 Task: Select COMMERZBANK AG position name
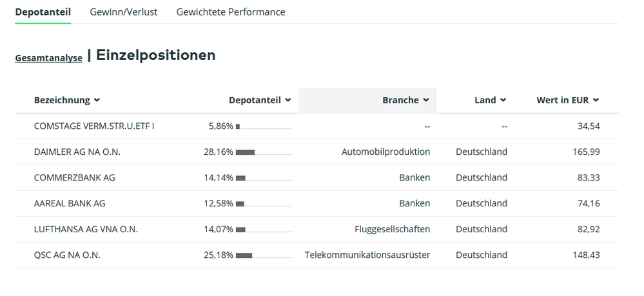pyautogui.click(x=75, y=177)
